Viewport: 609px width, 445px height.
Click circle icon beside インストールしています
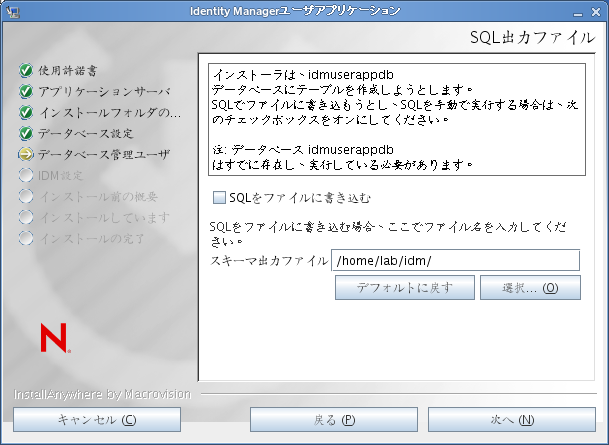pyautogui.click(x=26, y=217)
